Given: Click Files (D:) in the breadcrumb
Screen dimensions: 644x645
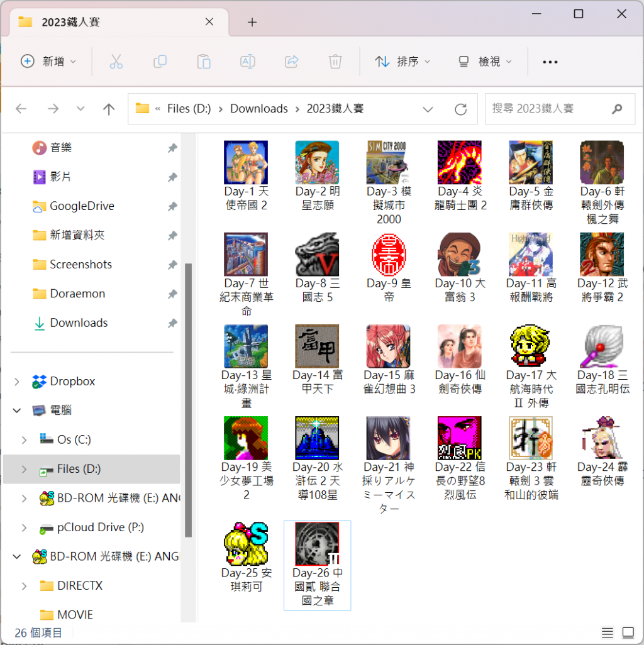Looking at the screenshot, I should [189, 109].
